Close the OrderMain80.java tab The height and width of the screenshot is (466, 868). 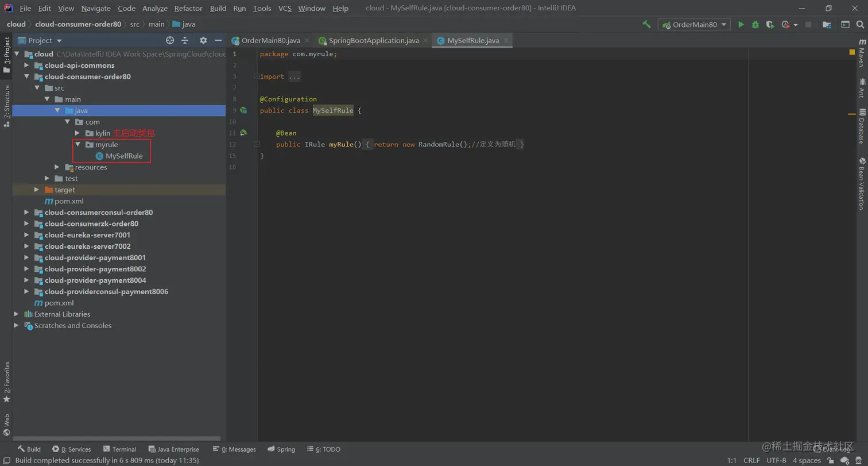[x=307, y=41]
